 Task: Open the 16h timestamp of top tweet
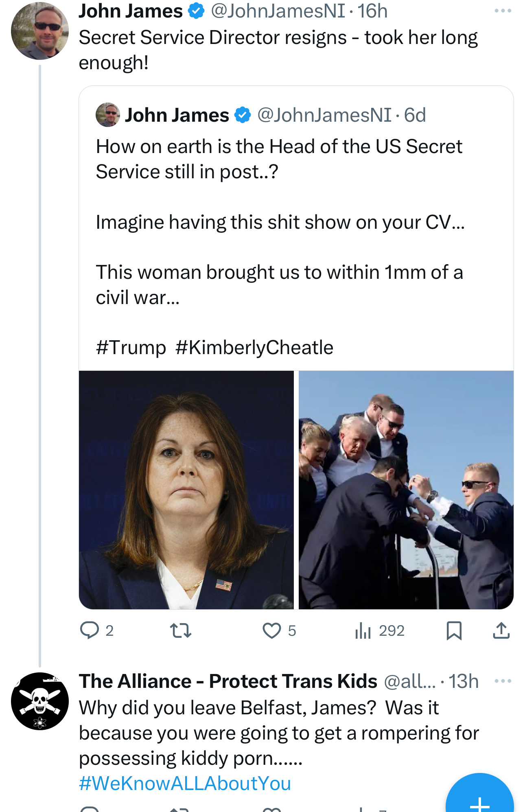372,11
